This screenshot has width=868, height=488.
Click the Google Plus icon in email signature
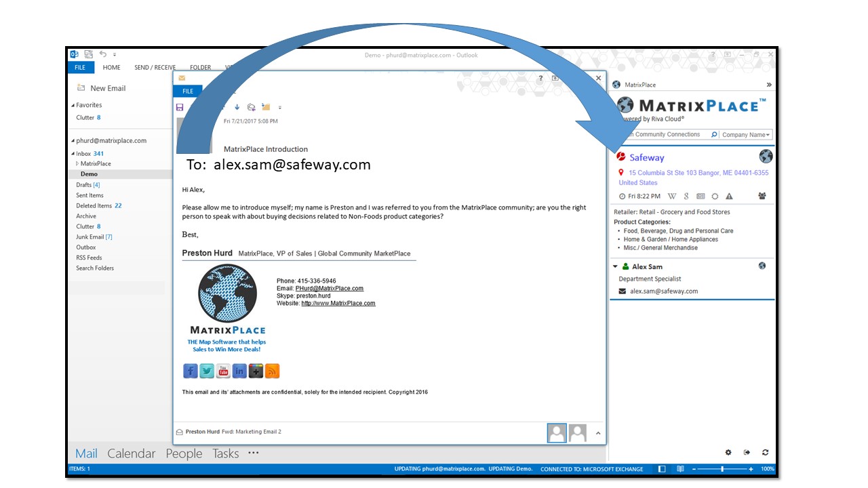[x=256, y=371]
